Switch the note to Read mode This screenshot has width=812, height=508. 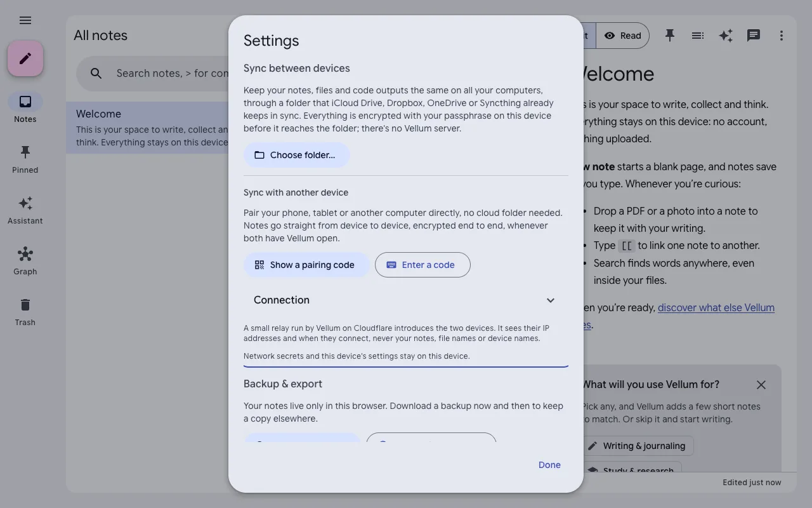tap(623, 36)
